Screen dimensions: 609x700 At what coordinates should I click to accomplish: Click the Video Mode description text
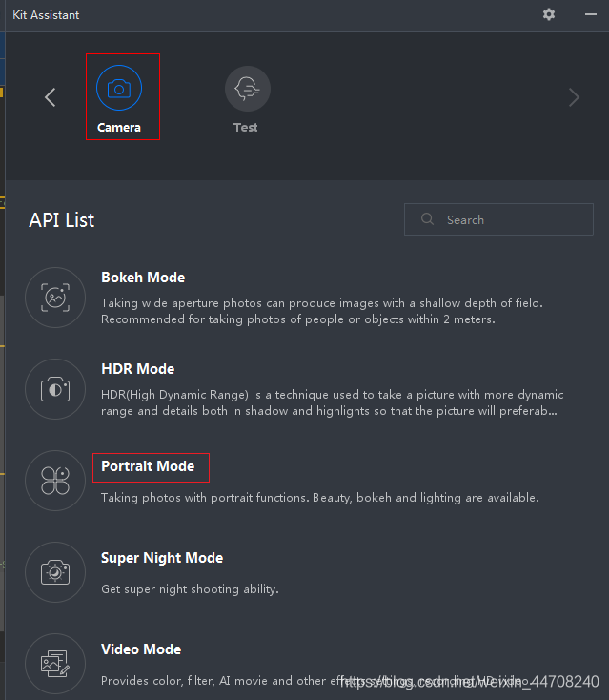point(315,681)
